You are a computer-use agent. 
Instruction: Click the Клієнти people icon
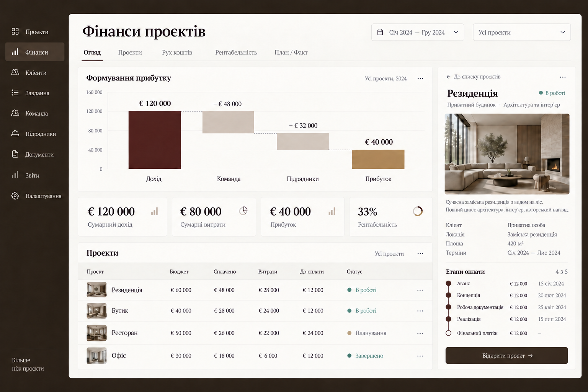pos(15,72)
